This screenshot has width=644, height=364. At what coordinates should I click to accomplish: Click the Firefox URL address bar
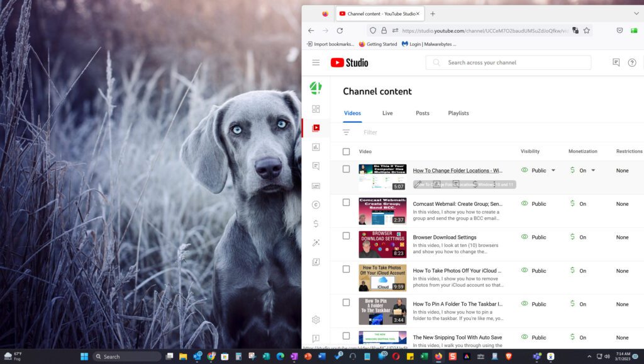tap(485, 30)
